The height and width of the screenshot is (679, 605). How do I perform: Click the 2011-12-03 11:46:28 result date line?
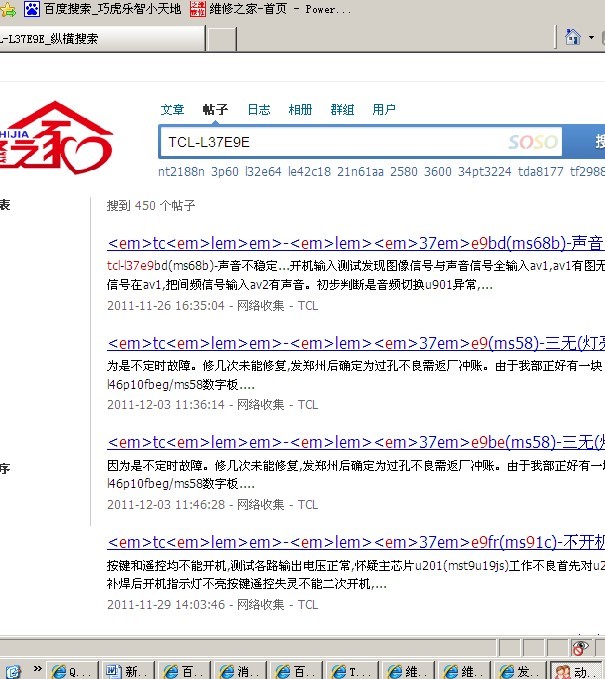(x=212, y=505)
